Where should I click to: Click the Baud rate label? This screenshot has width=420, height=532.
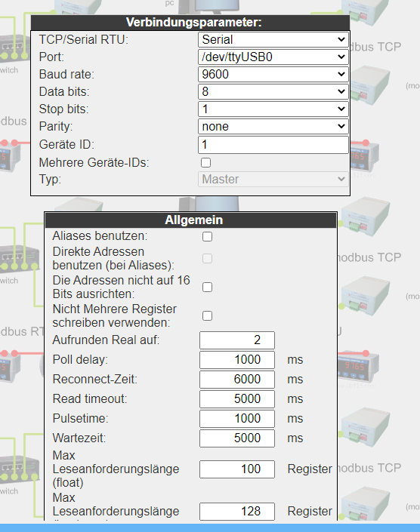tap(66, 74)
